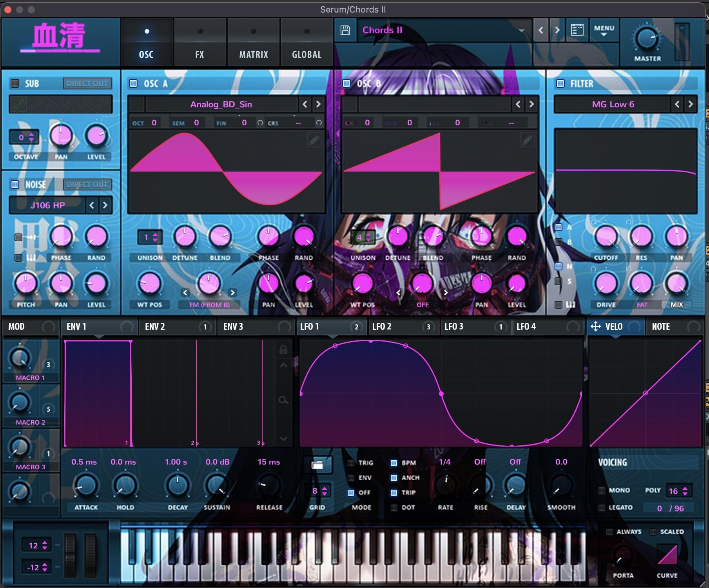The width and height of the screenshot is (709, 588).
Task: Switch to FX tab
Action: point(200,42)
